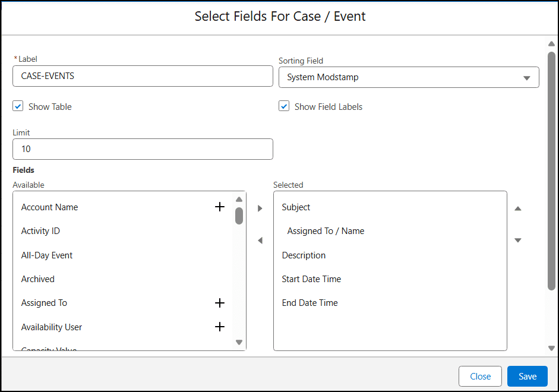Expand Availability User with plus icon
Viewport: 559px width, 392px height.
[x=219, y=327]
